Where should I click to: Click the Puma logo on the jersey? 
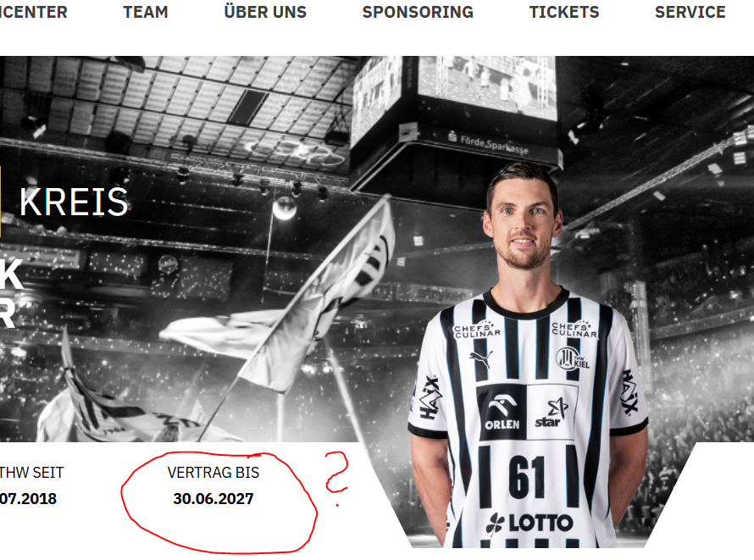(481, 358)
